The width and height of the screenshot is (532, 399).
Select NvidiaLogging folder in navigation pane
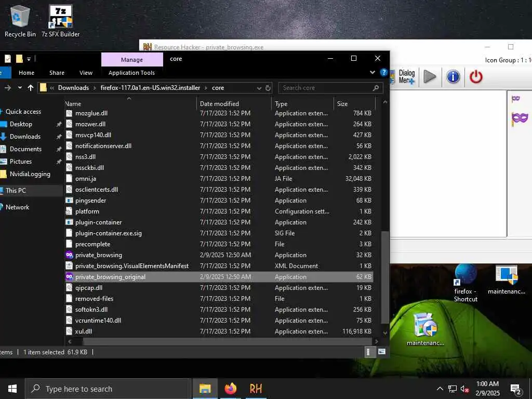[x=30, y=174]
